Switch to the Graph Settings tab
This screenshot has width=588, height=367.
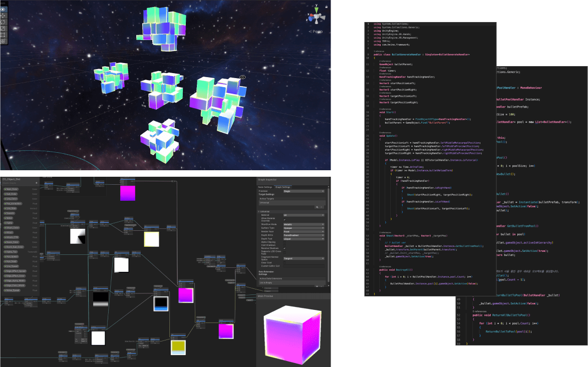pos(283,187)
